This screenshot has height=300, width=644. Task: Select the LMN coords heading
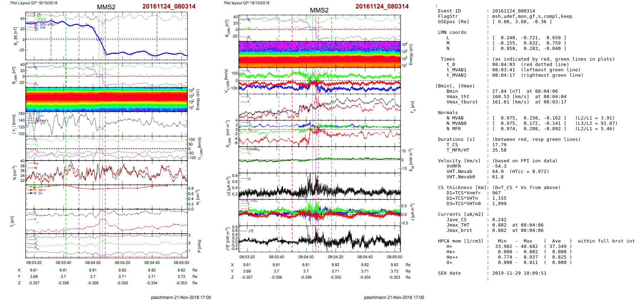(452, 32)
